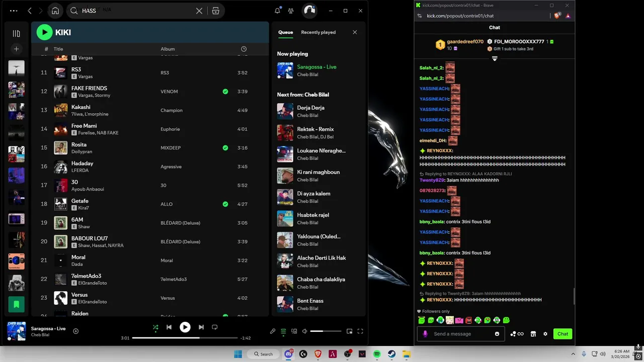Switch to the Queue tab
The width and height of the screenshot is (644, 362).
pyautogui.click(x=285, y=32)
